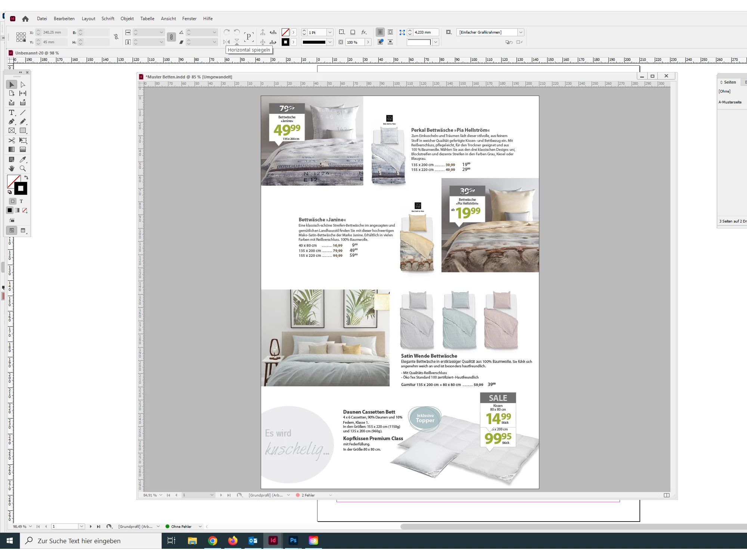
Task: Open the Einfacher Grafikrahmen object style dropdown
Action: [x=521, y=32]
